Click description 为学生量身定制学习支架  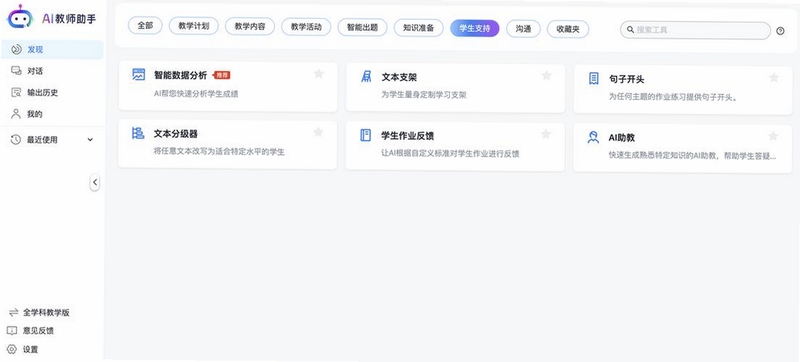[424, 94]
